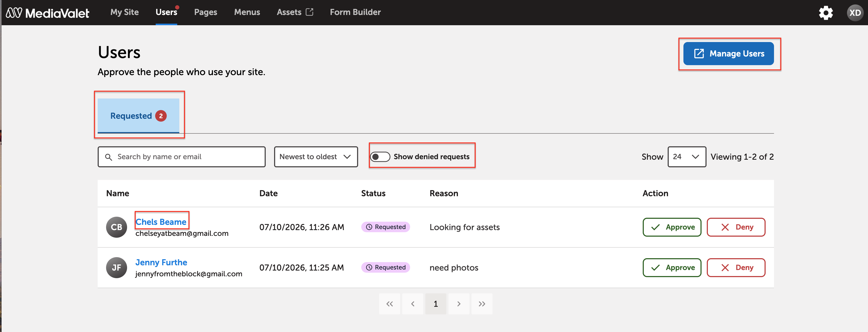Click the JF avatar for Jenny Furthe
The image size is (868, 332).
click(x=116, y=267)
